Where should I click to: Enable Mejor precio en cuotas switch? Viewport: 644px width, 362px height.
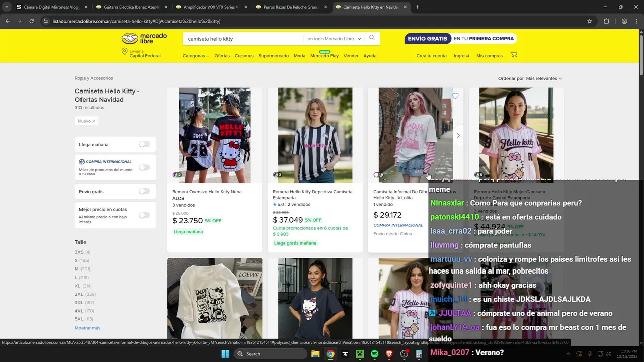[144, 215]
